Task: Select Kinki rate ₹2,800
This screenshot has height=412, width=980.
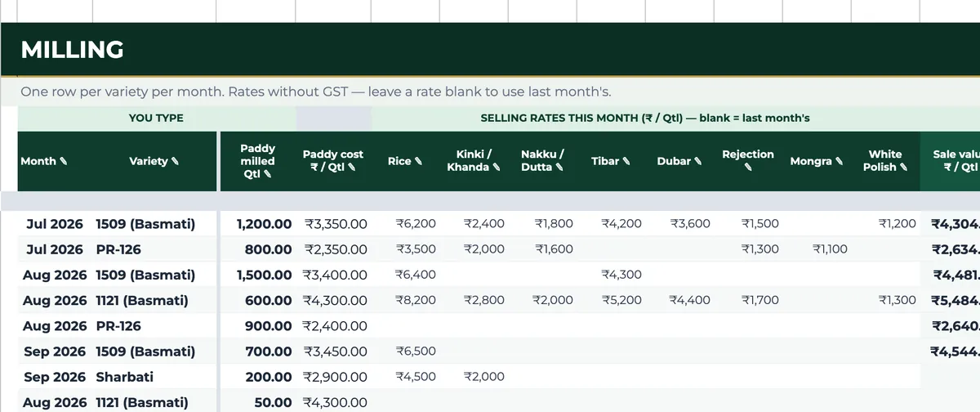Action: pyautogui.click(x=484, y=300)
